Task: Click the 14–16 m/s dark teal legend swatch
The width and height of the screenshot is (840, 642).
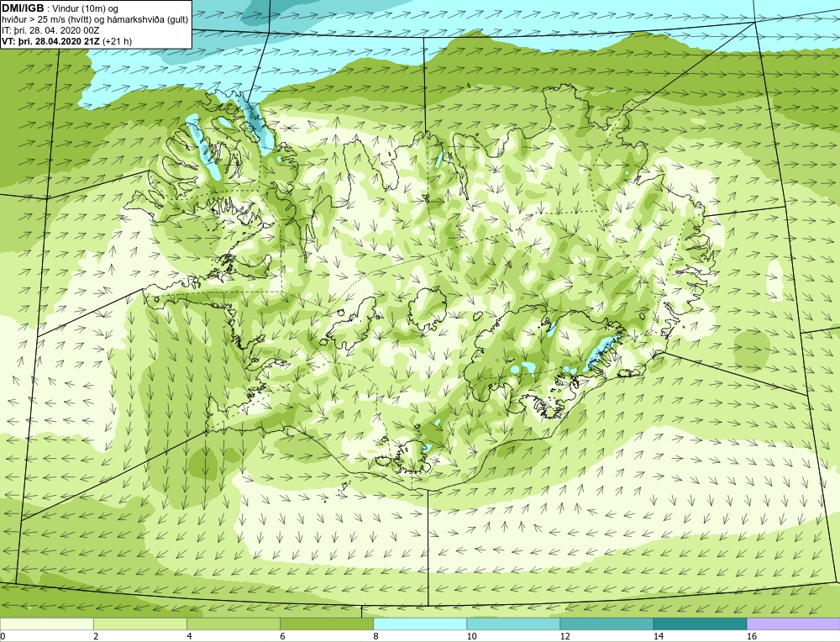Action: pos(700,624)
